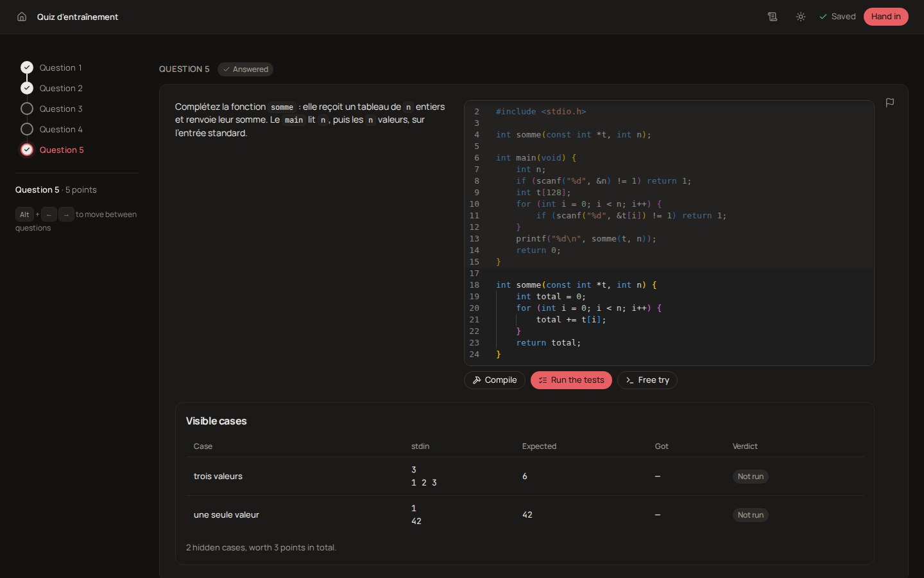Image resolution: width=924 pixels, height=578 pixels.
Task: Click stdin '1 2 3' for trois valeurs
Action: [424, 483]
